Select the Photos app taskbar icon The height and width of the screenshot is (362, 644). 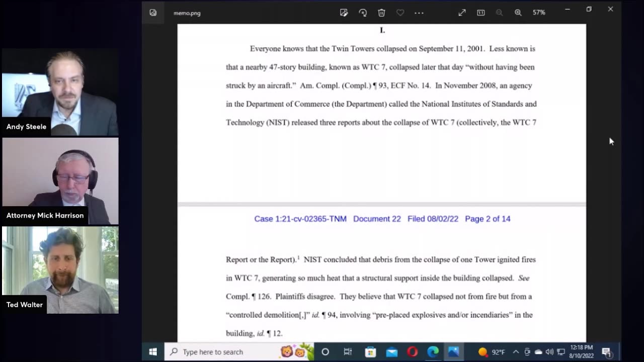click(453, 352)
